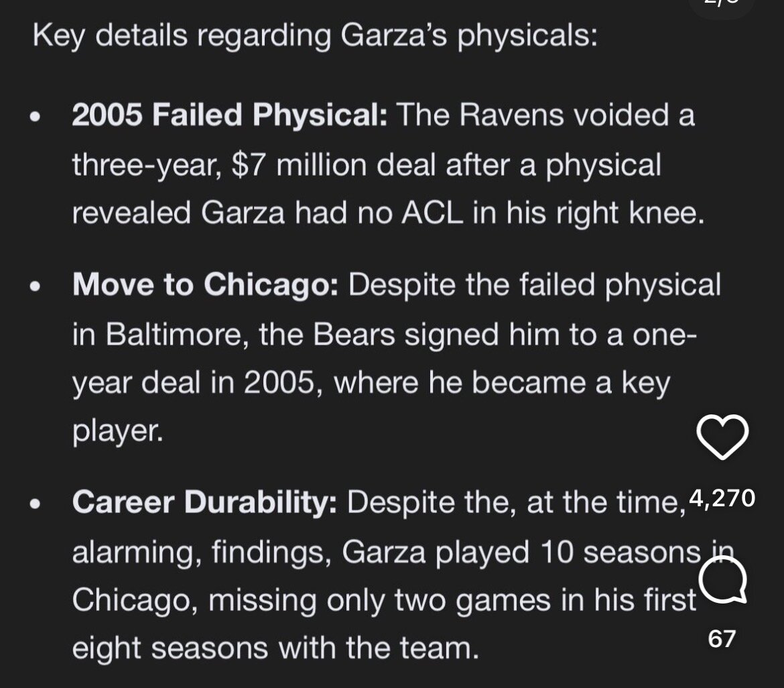
Task: Click 'eight seasons with the team' text
Action: [x=275, y=648]
